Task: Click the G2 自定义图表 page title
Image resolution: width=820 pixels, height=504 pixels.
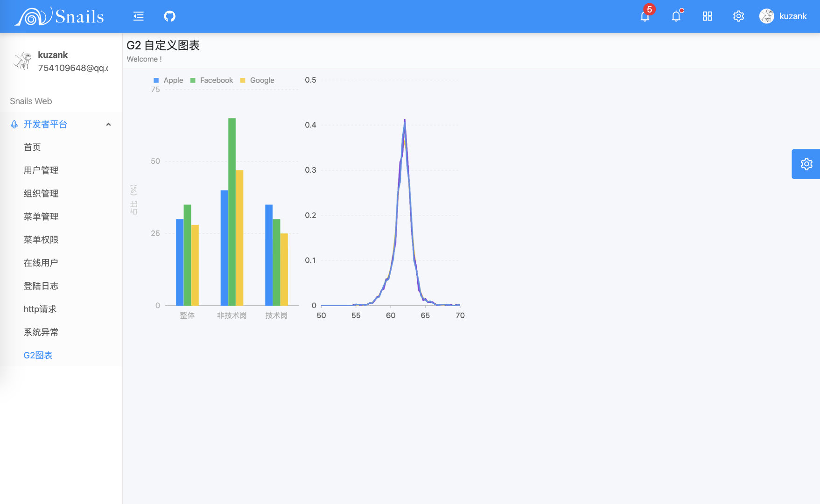Action: pos(163,45)
